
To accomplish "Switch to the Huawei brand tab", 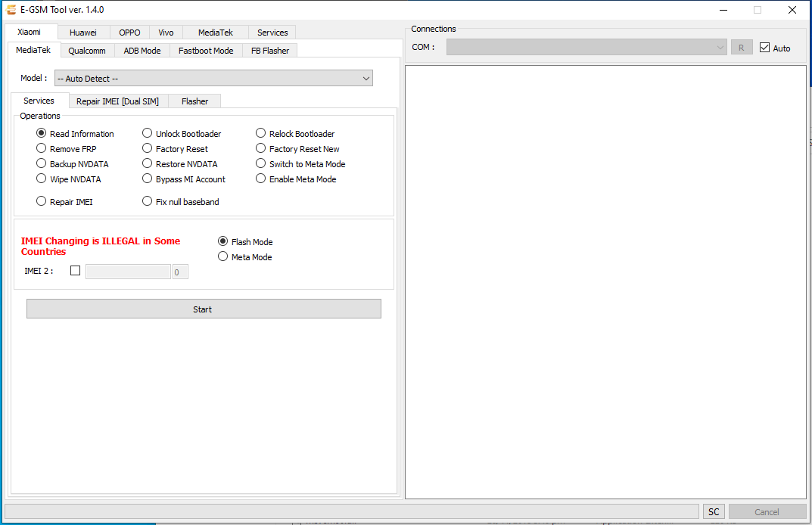I will 83,32.
